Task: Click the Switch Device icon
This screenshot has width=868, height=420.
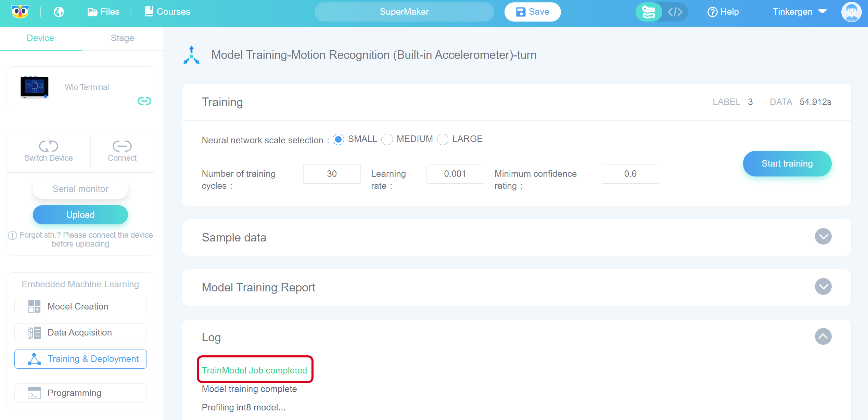Action: [x=49, y=146]
